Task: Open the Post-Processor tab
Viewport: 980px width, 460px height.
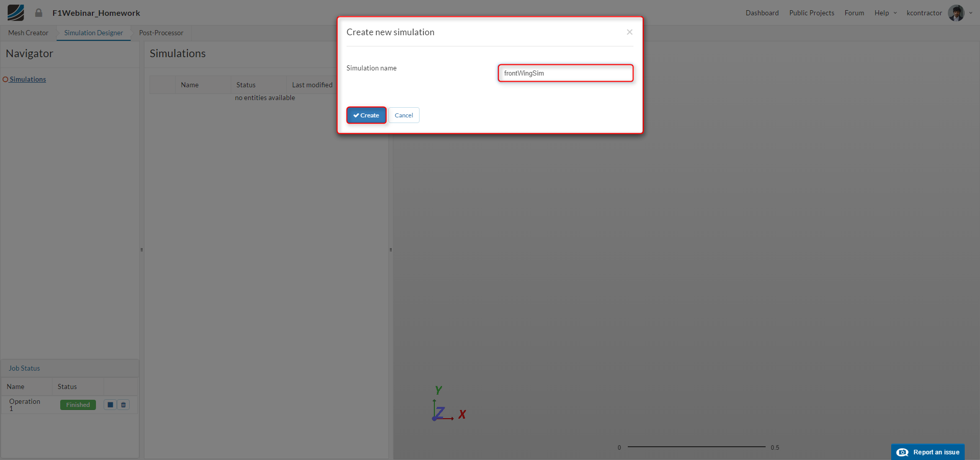Action: tap(161, 33)
